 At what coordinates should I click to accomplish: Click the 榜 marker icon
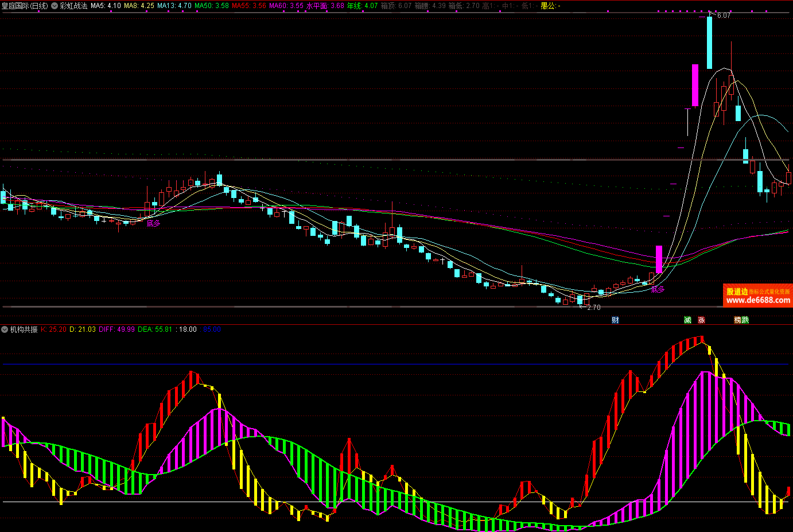(x=738, y=320)
